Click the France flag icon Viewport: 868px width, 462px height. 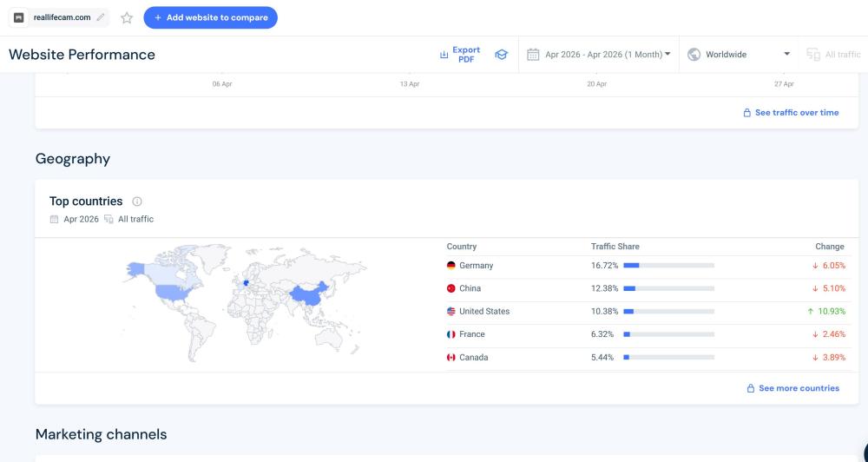(451, 334)
